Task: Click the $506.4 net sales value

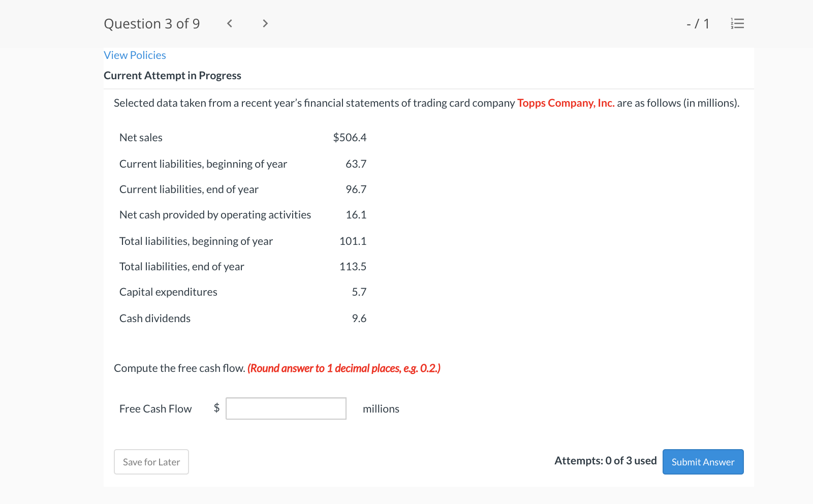Action: (350, 137)
